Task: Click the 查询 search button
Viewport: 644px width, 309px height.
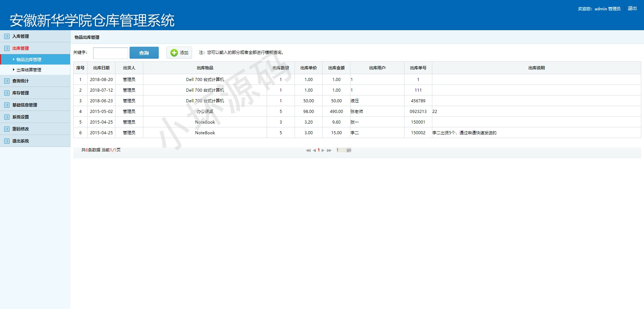Action: coord(144,53)
